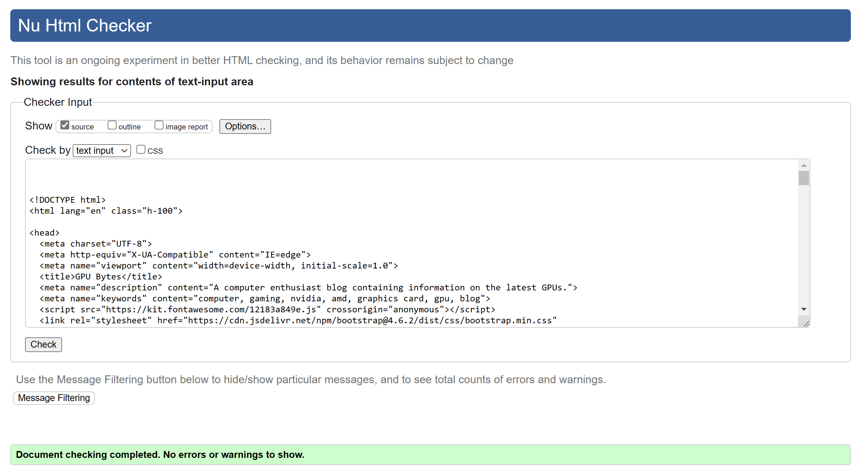Screen dimensions: 868x475
Task: Uncheck the source checkbox
Action: click(65, 125)
